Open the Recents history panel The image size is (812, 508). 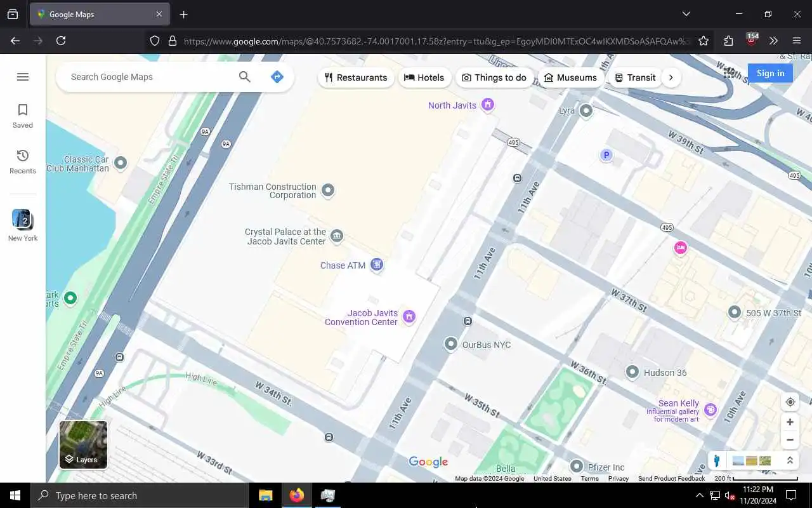[x=23, y=162]
